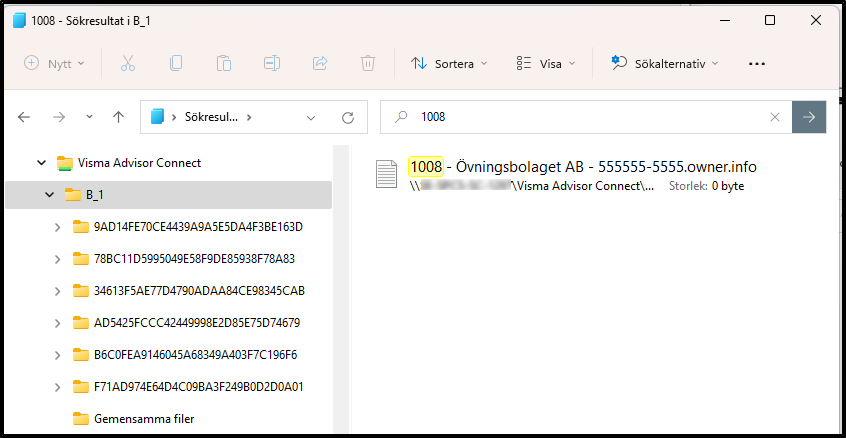Click the search field containing 1008
This screenshot has height=438, width=846.
coord(590,117)
